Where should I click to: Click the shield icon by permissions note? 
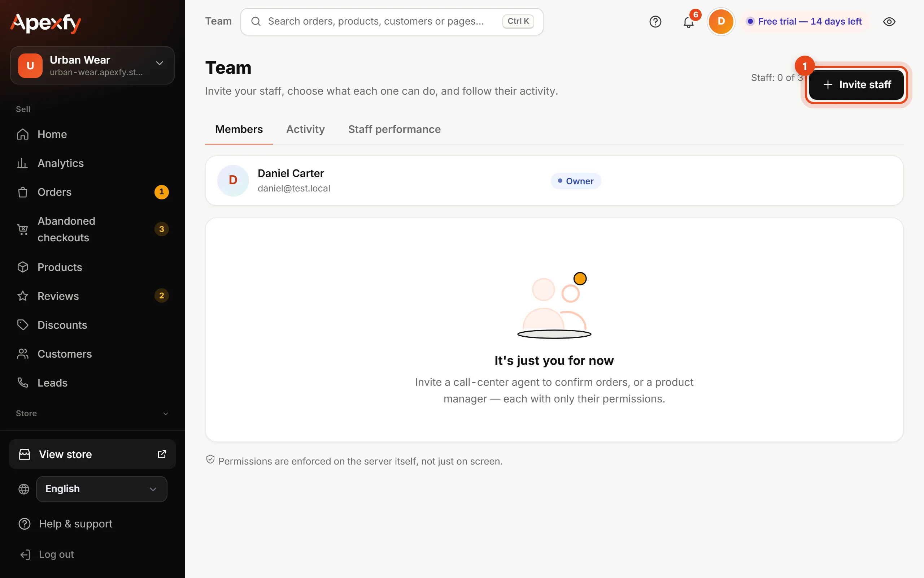coord(210,460)
